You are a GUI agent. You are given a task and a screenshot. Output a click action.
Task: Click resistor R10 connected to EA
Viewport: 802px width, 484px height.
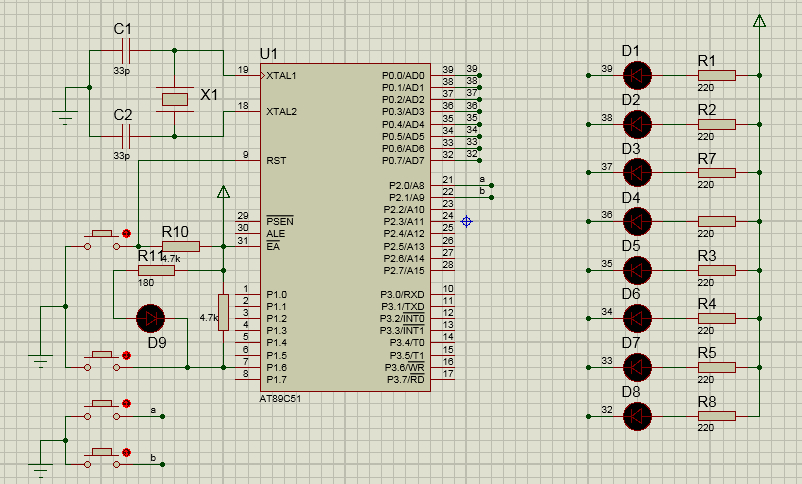pyautogui.click(x=180, y=245)
